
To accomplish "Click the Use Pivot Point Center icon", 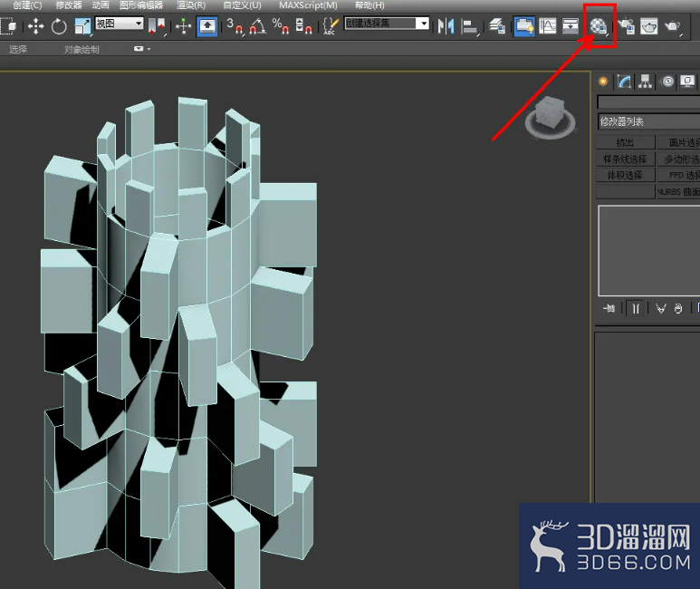I will 157,26.
